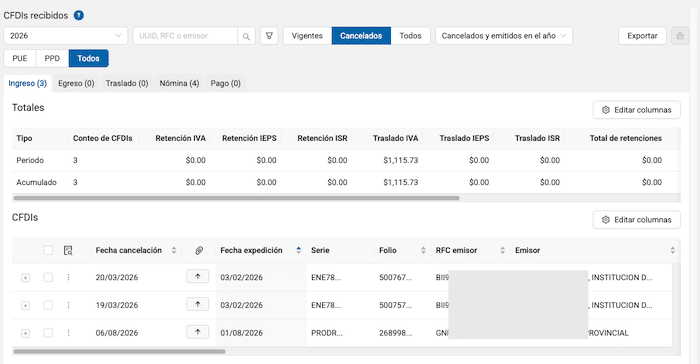
Task: Click the Exportar button
Action: coord(642,36)
